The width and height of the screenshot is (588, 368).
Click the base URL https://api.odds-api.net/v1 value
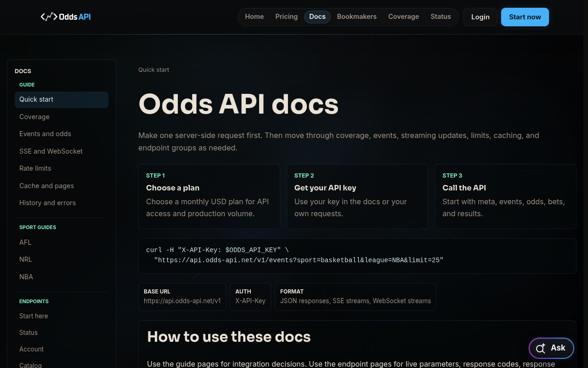point(182,301)
